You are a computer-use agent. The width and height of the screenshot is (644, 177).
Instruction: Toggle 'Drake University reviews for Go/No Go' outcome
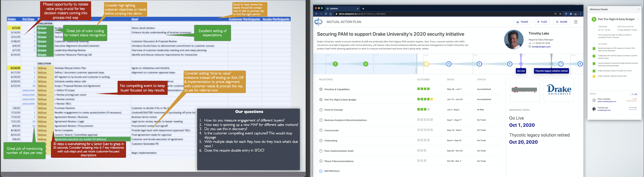coord(594,71)
